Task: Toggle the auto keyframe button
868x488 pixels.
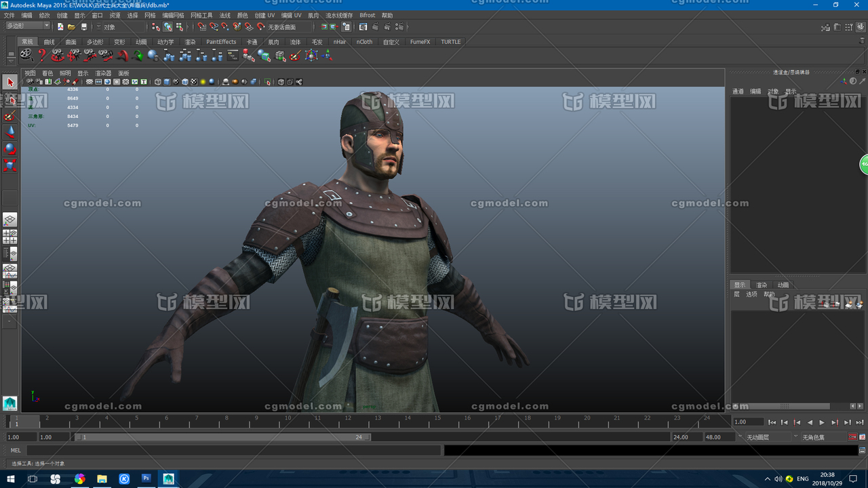Action: (x=853, y=437)
